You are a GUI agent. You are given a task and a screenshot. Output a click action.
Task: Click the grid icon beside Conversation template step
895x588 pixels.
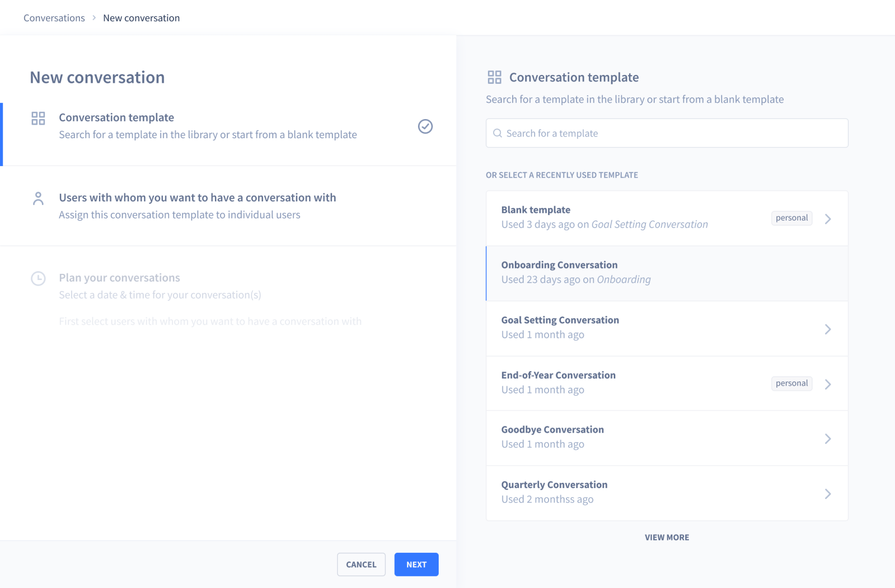(x=38, y=119)
